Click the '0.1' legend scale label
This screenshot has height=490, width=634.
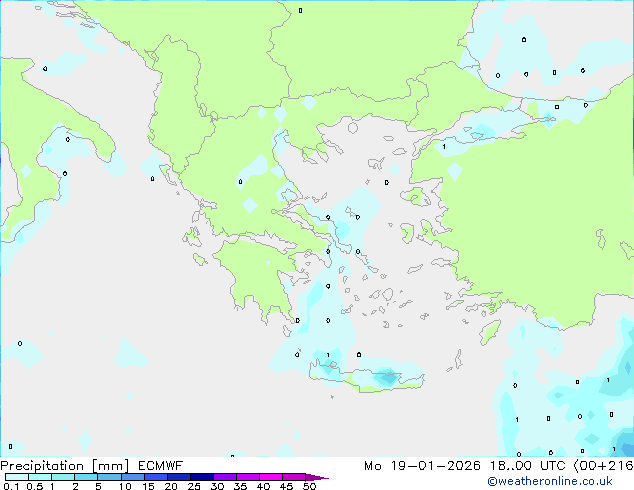(x=11, y=486)
